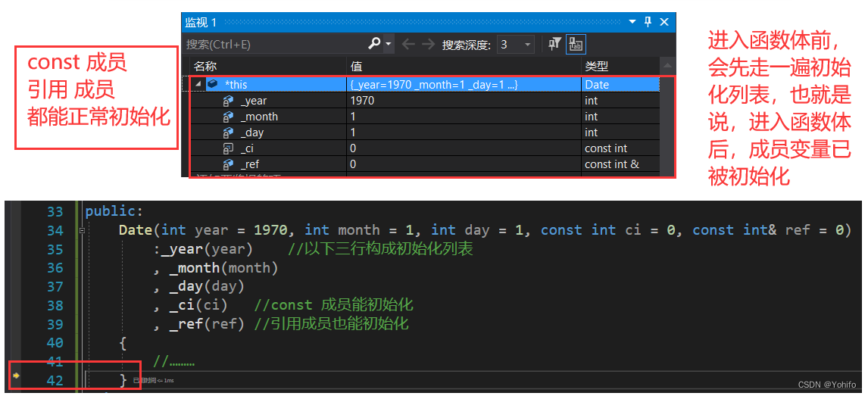This screenshot has width=868, height=396.
Task: Click the 'public:' keyword on line 33
Action: click(114, 212)
